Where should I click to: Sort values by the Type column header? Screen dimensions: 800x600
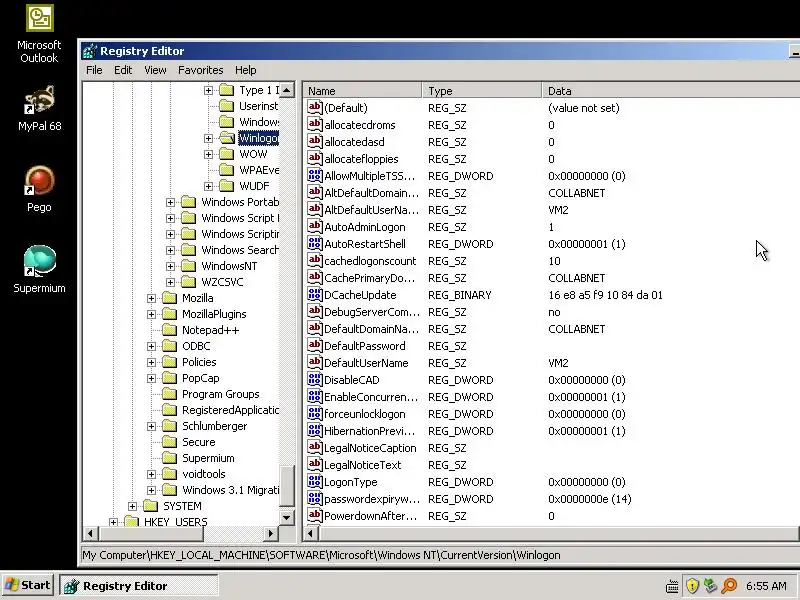tap(482, 91)
